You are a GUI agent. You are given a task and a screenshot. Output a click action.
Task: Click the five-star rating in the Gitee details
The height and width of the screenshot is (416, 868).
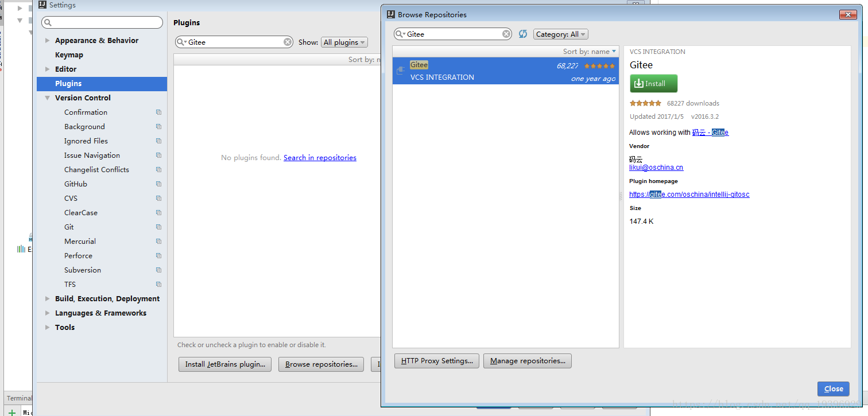point(645,103)
